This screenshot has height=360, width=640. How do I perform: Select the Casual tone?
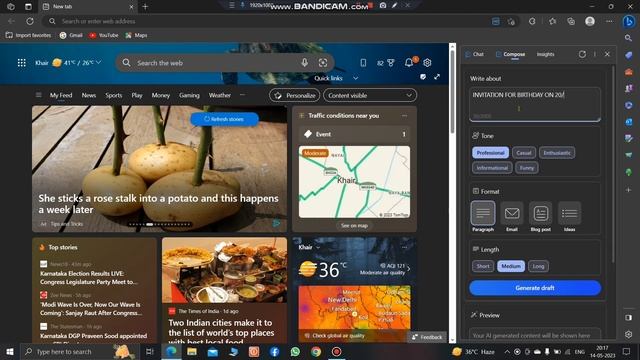[x=524, y=153]
